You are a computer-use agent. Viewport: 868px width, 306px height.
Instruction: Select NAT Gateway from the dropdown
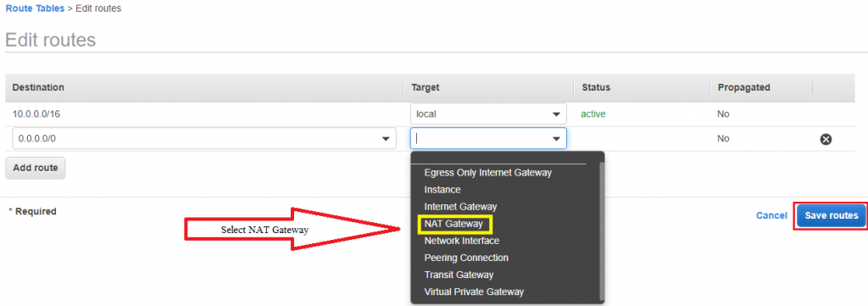453,224
